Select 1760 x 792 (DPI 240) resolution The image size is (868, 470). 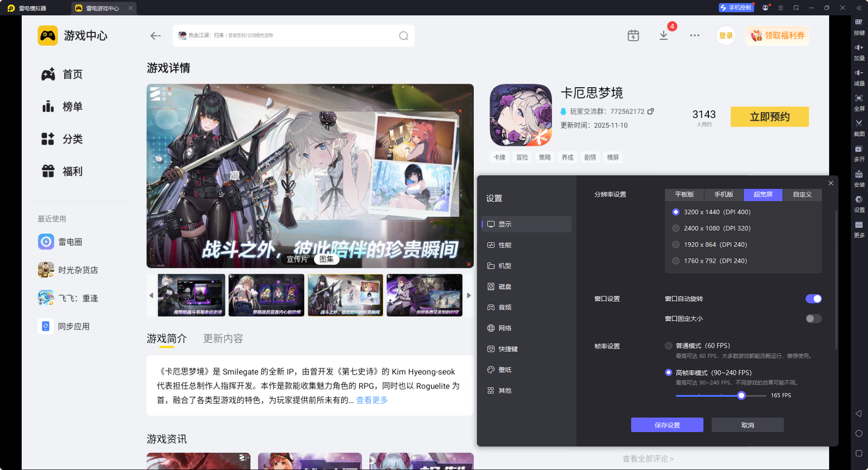pyautogui.click(x=676, y=261)
